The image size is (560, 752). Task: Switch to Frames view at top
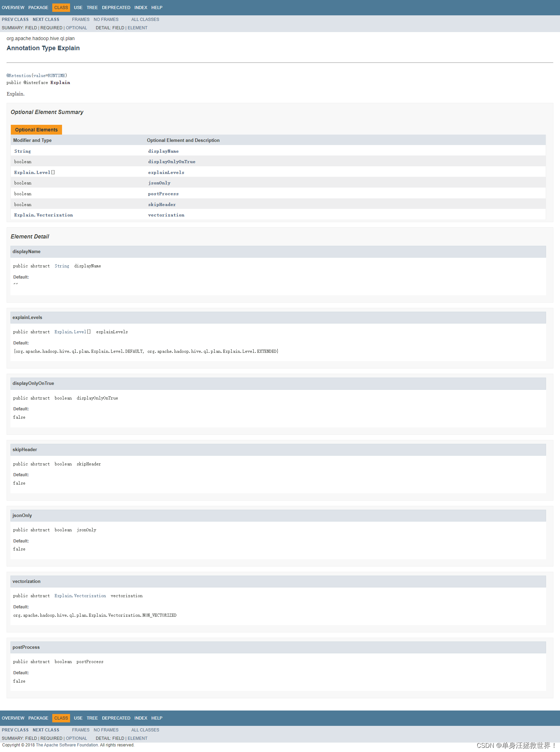click(81, 20)
